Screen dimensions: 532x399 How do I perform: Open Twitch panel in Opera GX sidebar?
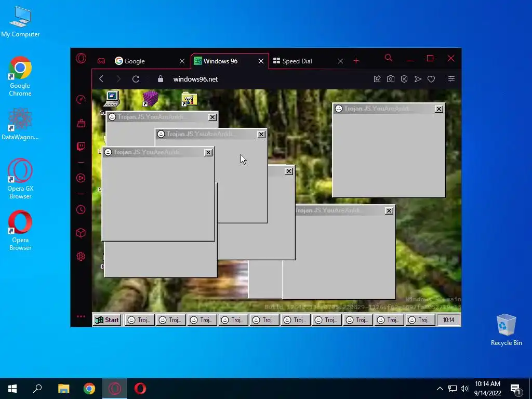coord(81,146)
